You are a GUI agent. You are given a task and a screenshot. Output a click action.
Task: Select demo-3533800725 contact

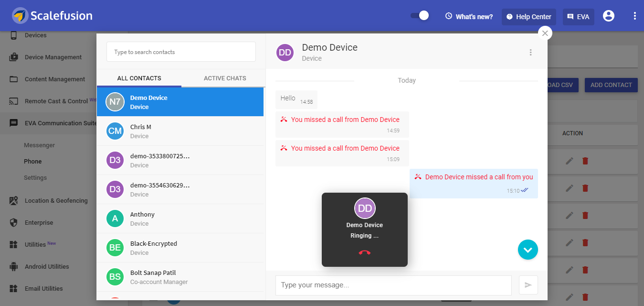click(180, 160)
